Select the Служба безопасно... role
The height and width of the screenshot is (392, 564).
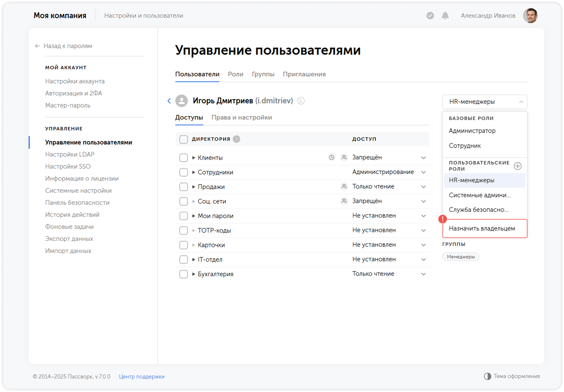485,210
